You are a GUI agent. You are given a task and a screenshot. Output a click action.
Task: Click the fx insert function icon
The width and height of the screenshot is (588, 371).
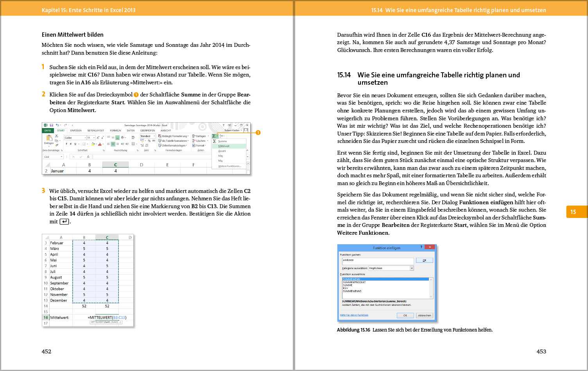(88, 157)
